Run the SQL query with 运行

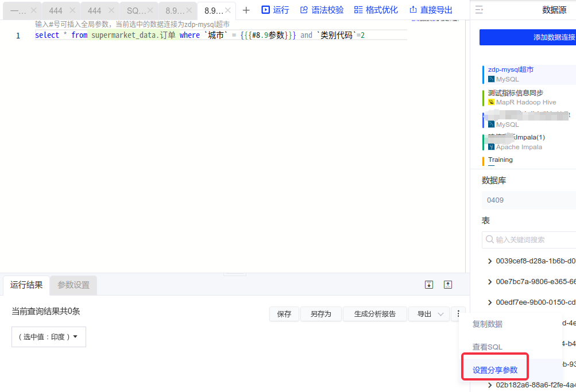click(x=275, y=10)
